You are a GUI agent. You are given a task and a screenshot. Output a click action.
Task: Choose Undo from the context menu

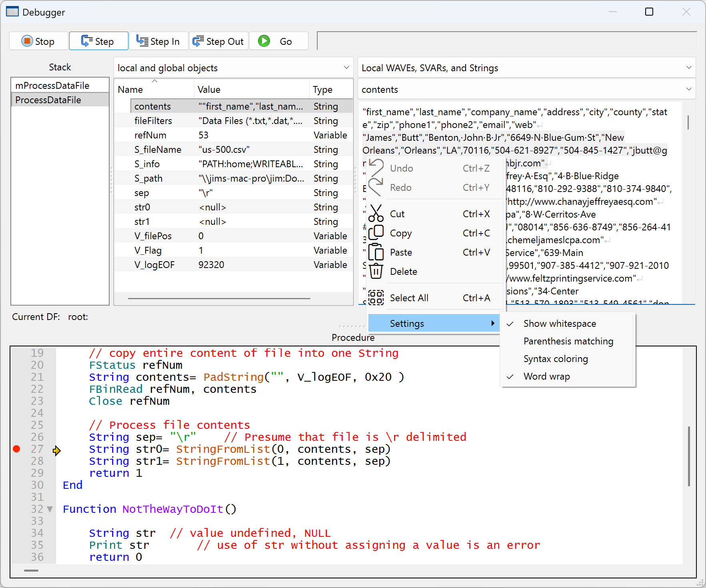(402, 168)
